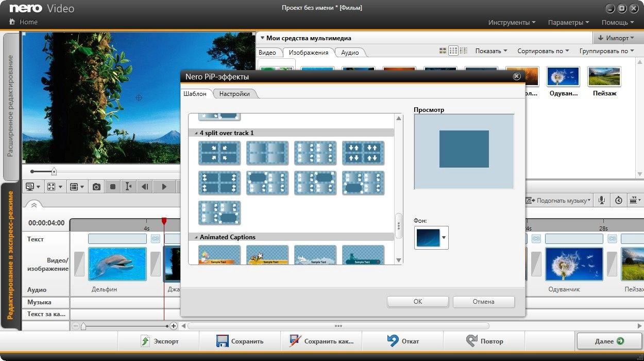
Task: Choose the first 4 split over track 1 template
Action: coord(219,153)
